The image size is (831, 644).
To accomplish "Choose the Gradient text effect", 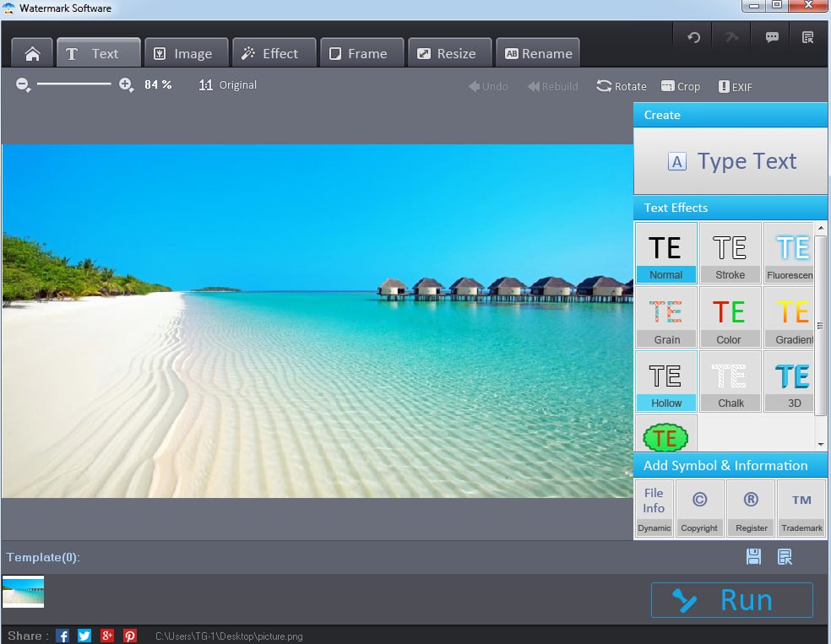I will pyautogui.click(x=792, y=317).
